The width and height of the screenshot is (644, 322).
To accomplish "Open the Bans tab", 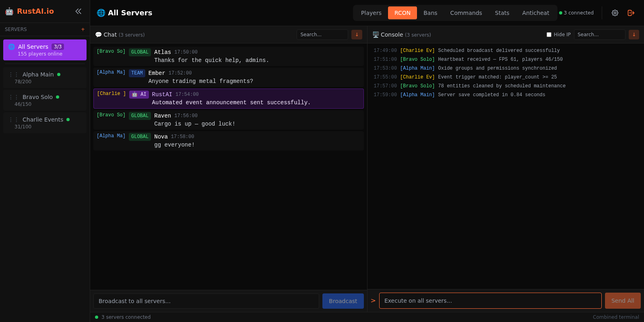I will point(430,13).
